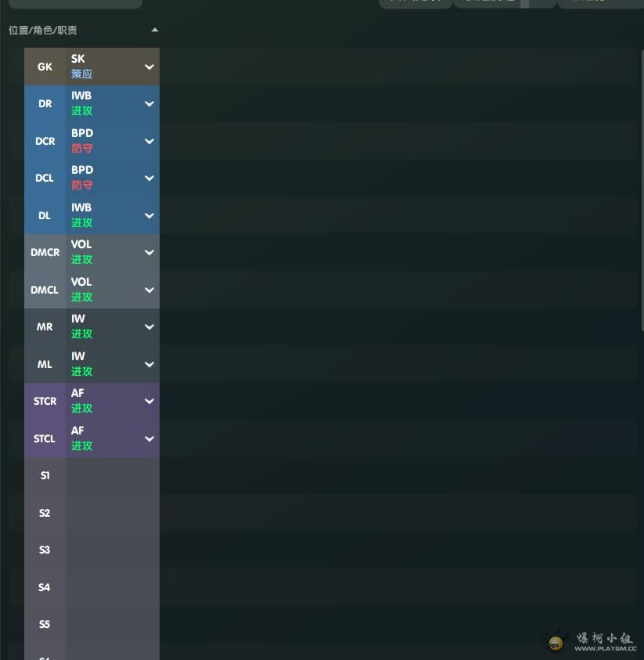
Task: Open the ML role dropdown chevron
Action: (x=149, y=364)
